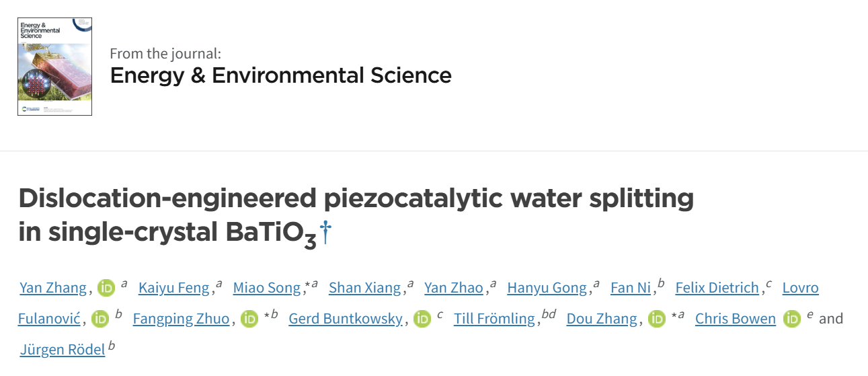
Task: Open ORCID icon beside Fangping Zhuo
Action: tap(249, 319)
